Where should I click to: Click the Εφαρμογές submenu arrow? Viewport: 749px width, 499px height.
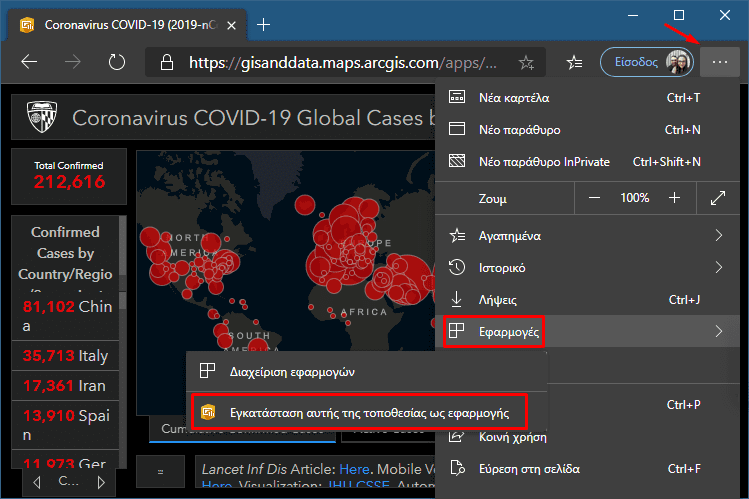(719, 331)
